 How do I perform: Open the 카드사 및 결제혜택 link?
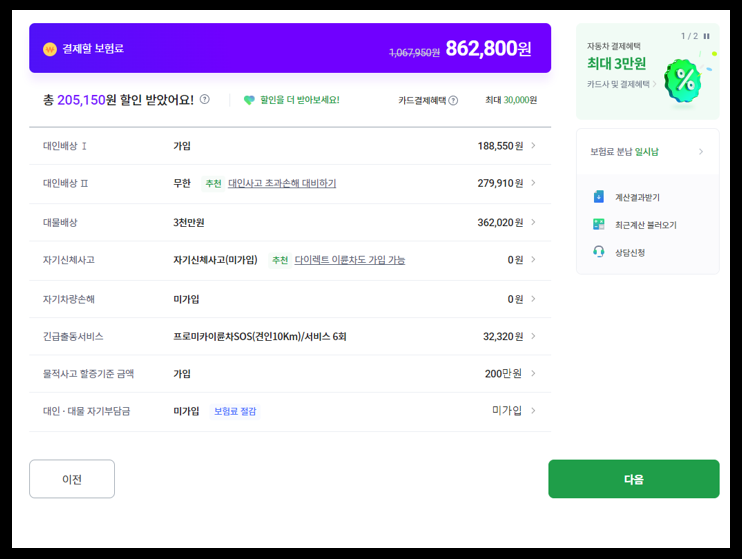tap(621, 84)
